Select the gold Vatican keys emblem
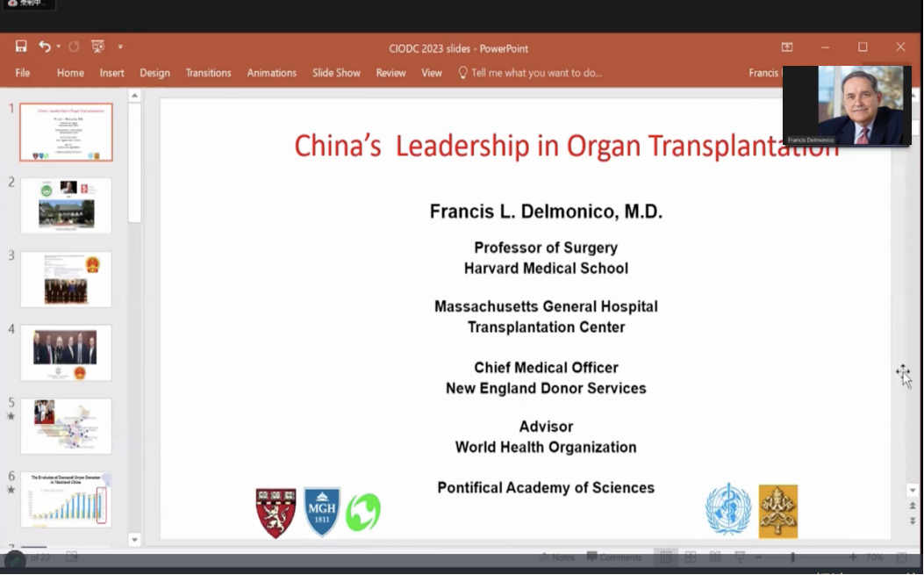Viewport: 924px width, 575px height. click(777, 511)
